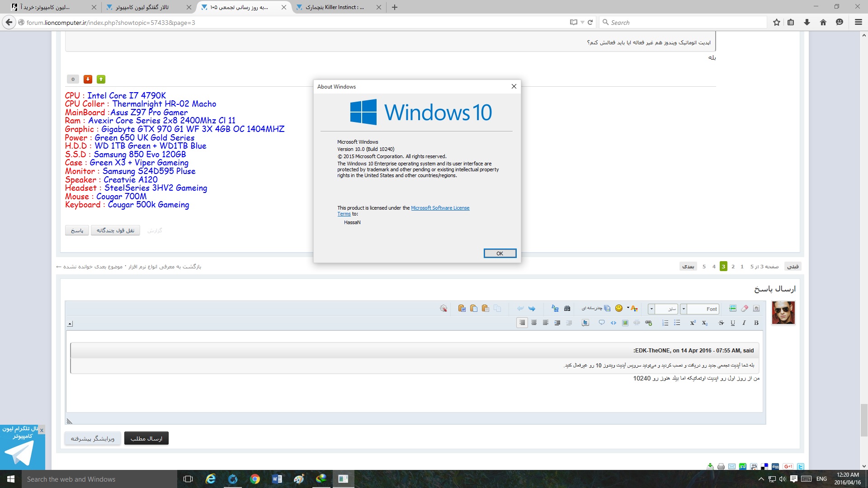Open find with the binoculars icon

tap(567, 308)
